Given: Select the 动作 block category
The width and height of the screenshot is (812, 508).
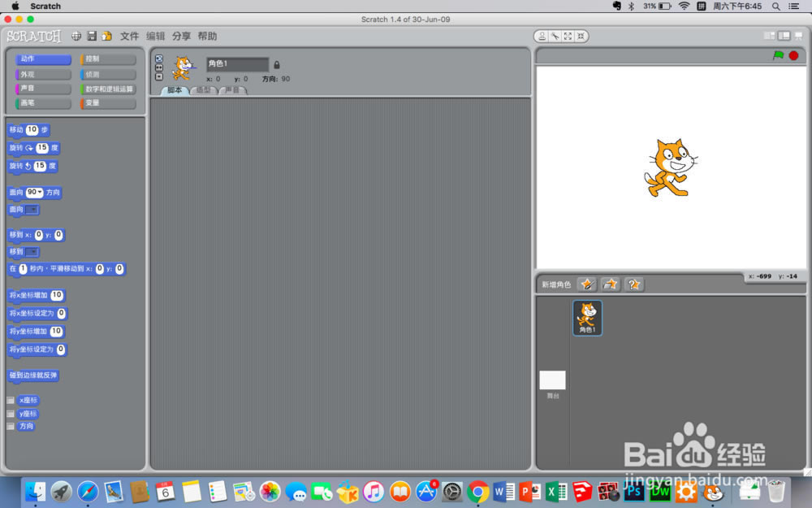Looking at the screenshot, I should (x=43, y=59).
